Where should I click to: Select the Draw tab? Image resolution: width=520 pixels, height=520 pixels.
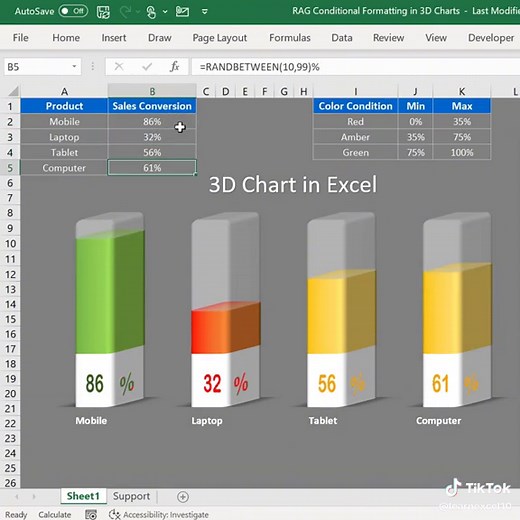point(159,38)
